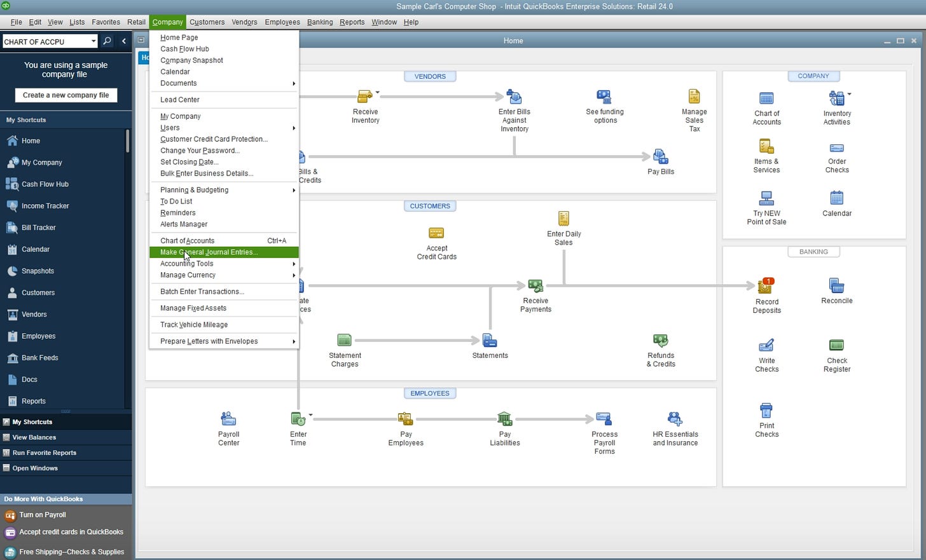Open the Banking menu
The height and width of the screenshot is (560, 926).
coord(320,22)
